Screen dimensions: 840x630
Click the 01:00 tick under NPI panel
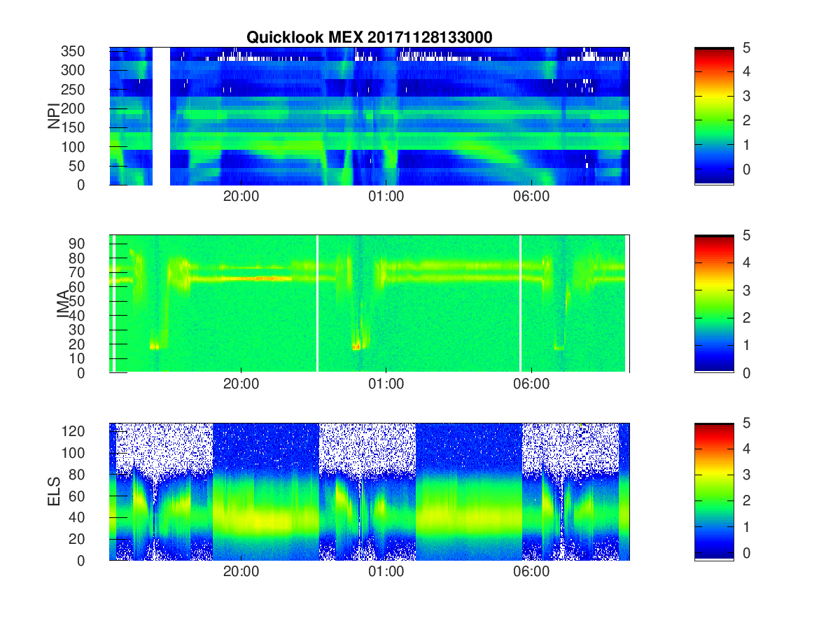point(386,197)
